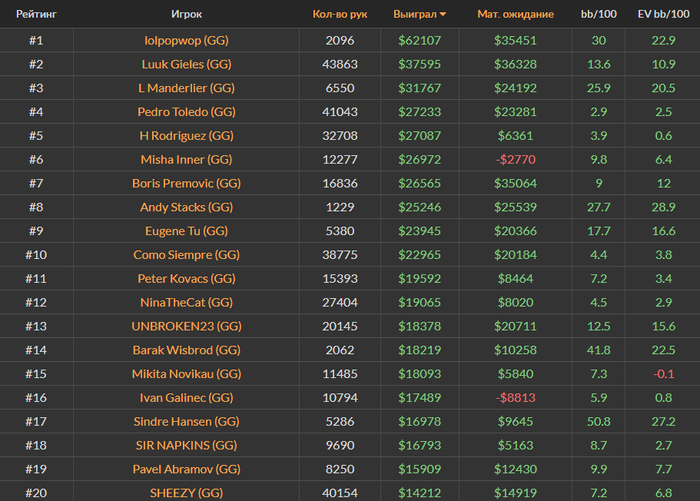Open Sindre Hansen (GG) player link
The height and width of the screenshot is (501, 700).
click(186, 422)
